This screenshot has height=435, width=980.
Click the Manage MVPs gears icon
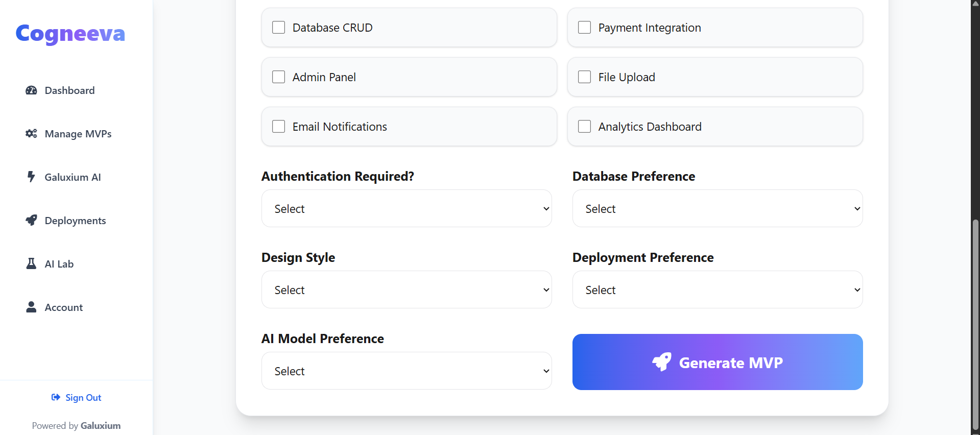coord(31,134)
